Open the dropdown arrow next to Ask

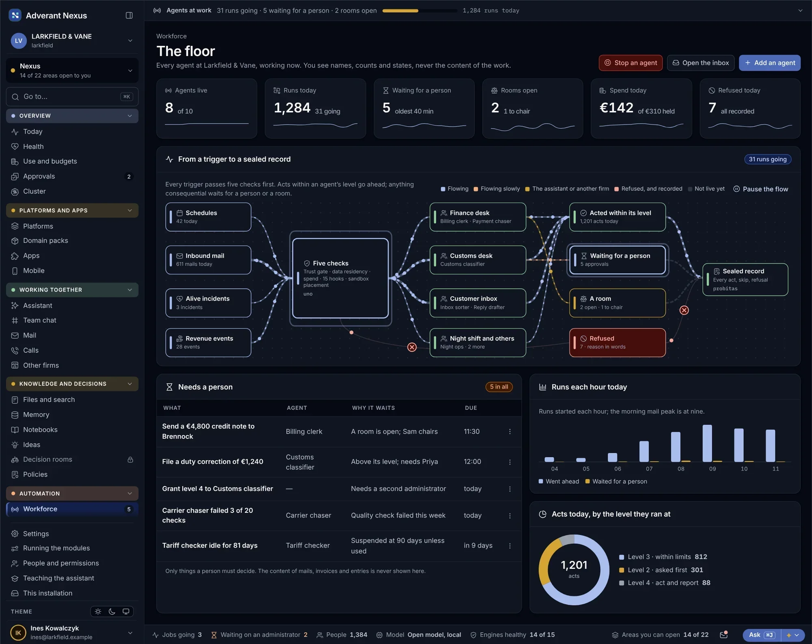pos(793,635)
